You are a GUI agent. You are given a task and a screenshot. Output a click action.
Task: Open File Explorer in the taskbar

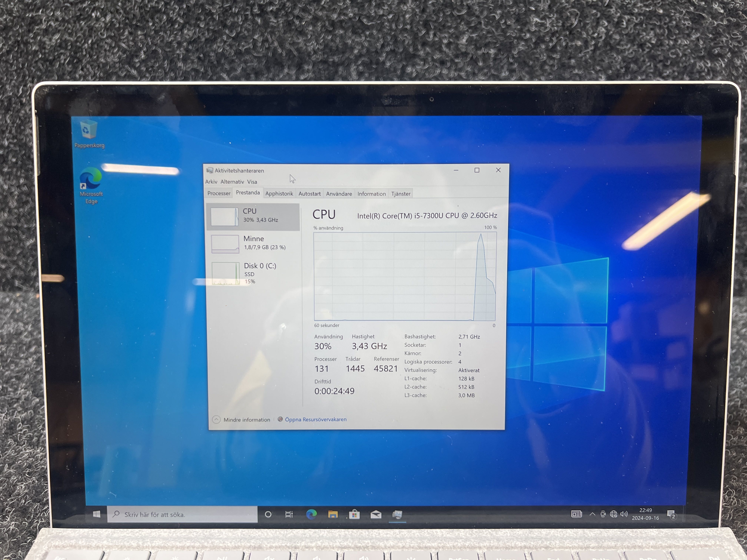click(x=333, y=514)
